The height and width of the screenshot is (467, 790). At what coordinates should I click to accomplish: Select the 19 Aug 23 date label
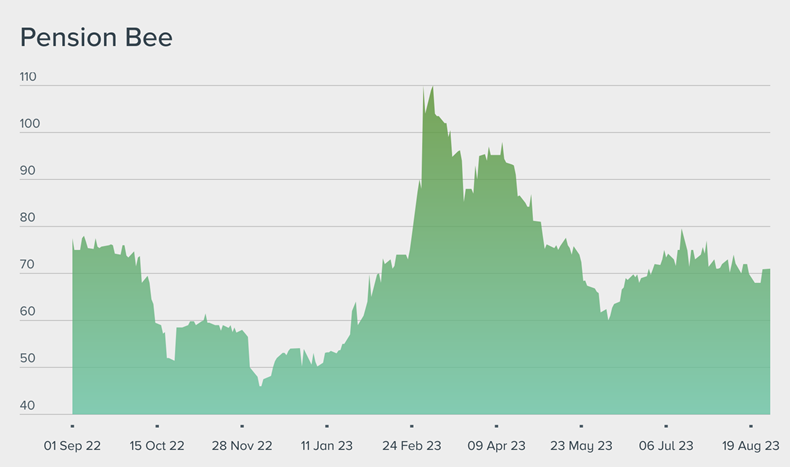(x=750, y=446)
